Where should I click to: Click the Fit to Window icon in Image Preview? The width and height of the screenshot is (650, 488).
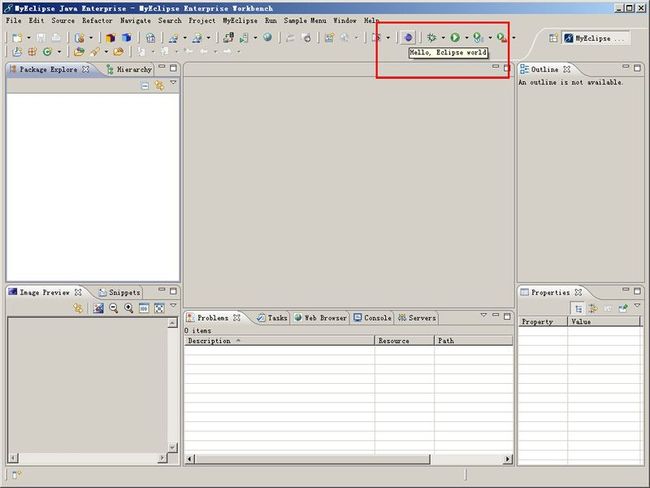pos(159,308)
